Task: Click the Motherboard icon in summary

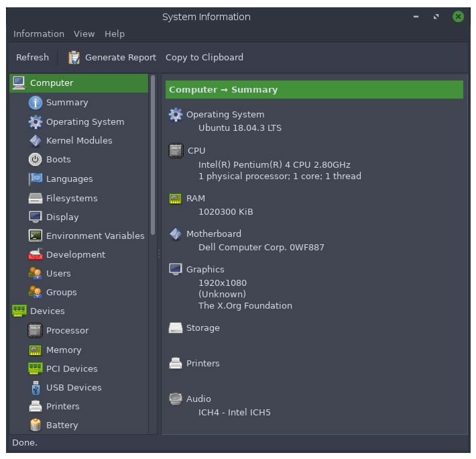Action: [176, 234]
